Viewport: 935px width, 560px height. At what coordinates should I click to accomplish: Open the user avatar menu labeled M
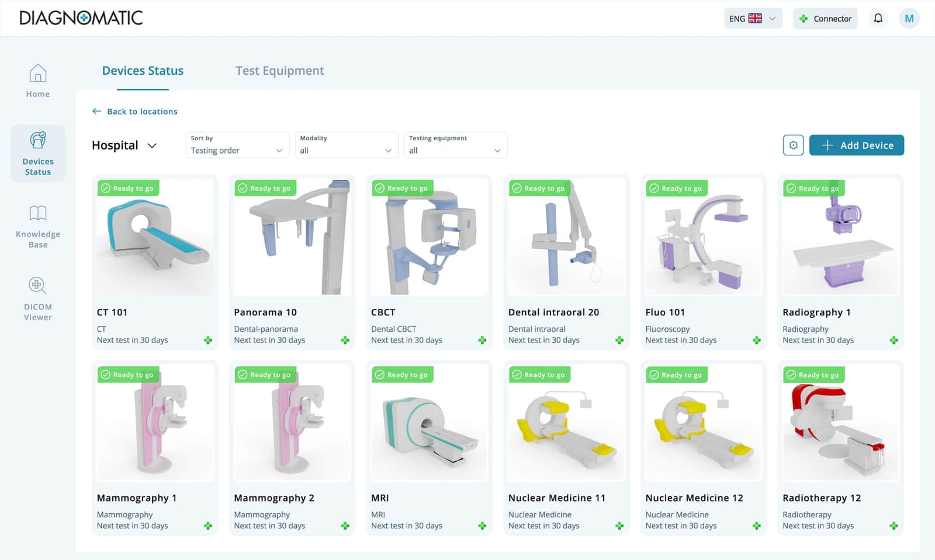tap(909, 18)
